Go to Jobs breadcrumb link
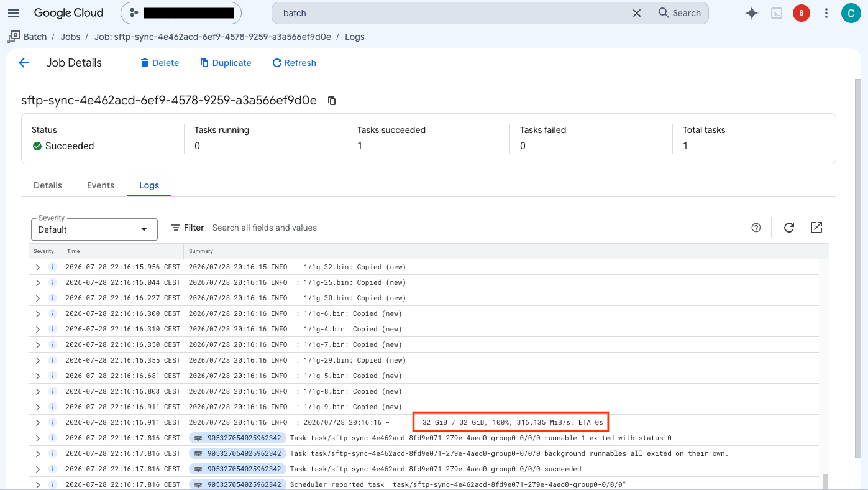This screenshot has width=868, height=490. pos(70,37)
